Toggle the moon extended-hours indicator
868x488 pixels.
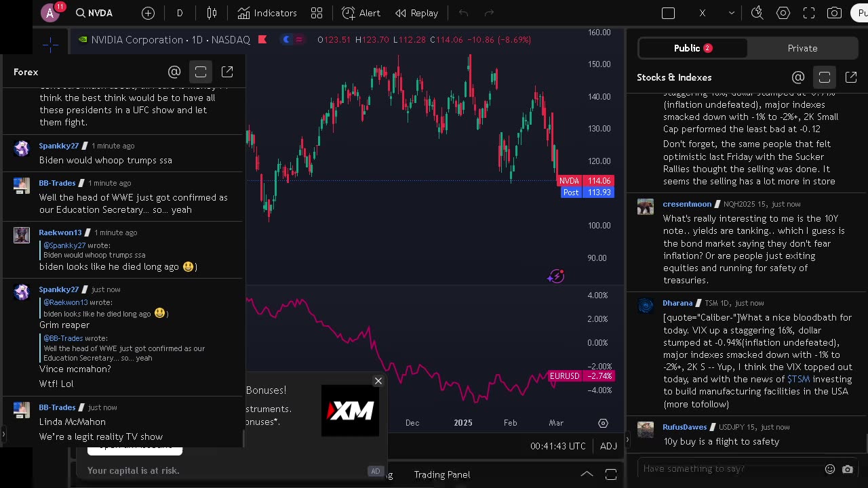(287, 40)
